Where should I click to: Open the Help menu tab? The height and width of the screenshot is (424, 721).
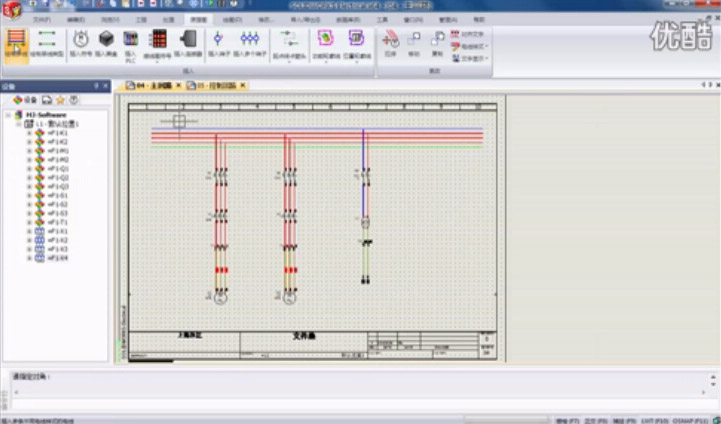(x=479, y=20)
